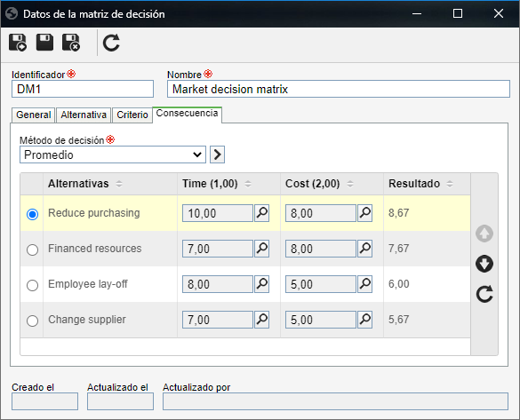Select Reduce purchasing radio button

[33, 214]
